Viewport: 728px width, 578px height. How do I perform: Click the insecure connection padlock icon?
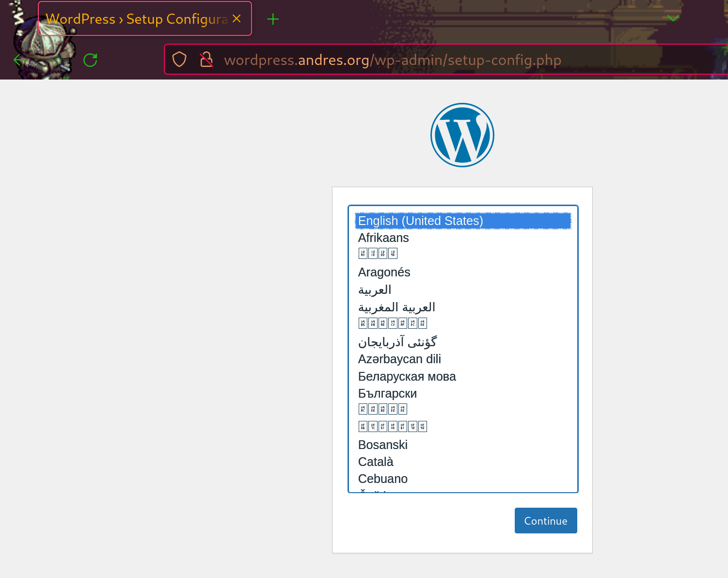(206, 60)
